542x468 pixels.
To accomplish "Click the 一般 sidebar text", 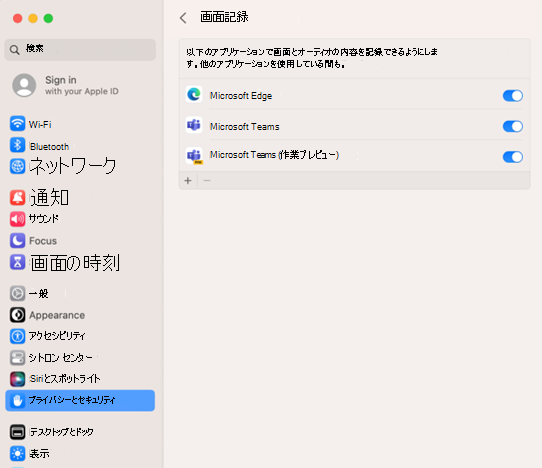I will pos(39,293).
